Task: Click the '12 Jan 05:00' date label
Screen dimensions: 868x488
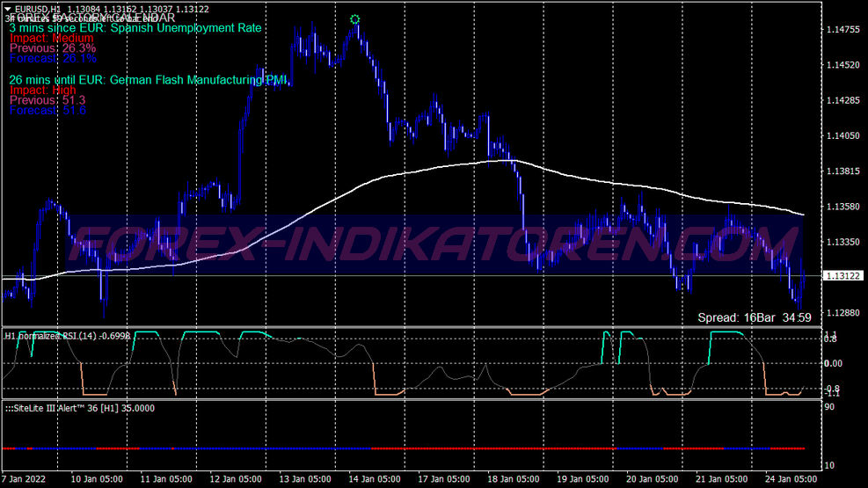Action: 236,478
